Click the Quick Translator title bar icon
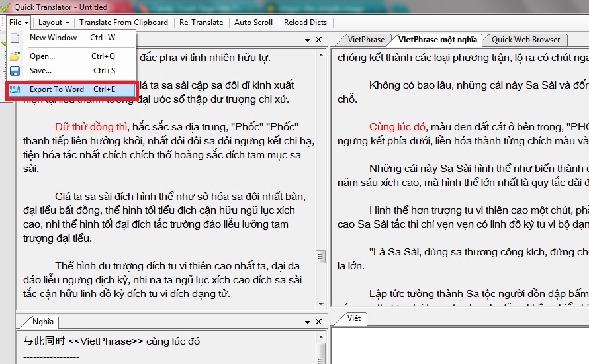 coord(7,7)
